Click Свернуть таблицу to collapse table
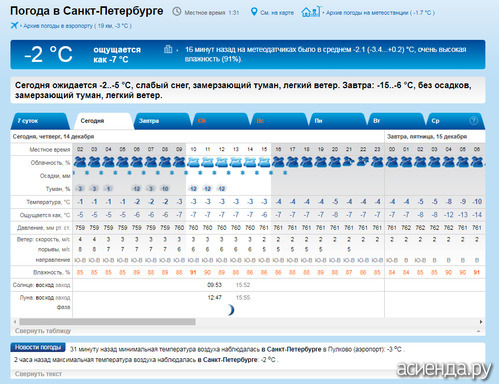 pyautogui.click(x=43, y=331)
